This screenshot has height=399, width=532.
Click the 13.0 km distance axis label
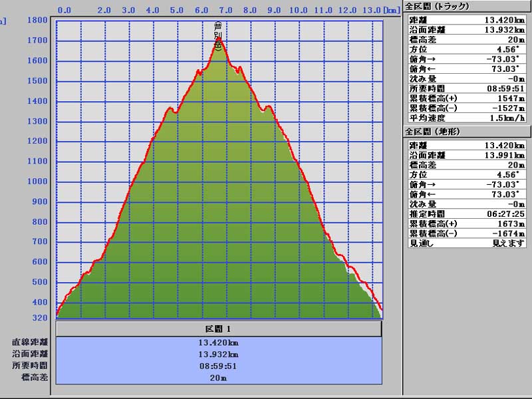pos(372,11)
